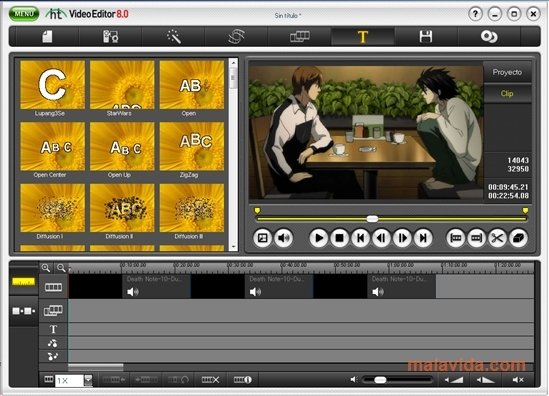Switch to storyboard view mode

coord(23,311)
